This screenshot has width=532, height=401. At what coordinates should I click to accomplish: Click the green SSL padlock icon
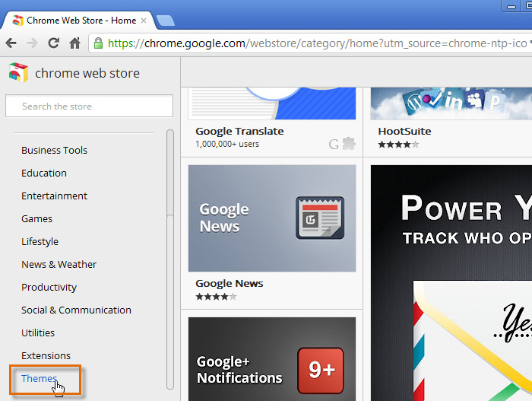98,43
